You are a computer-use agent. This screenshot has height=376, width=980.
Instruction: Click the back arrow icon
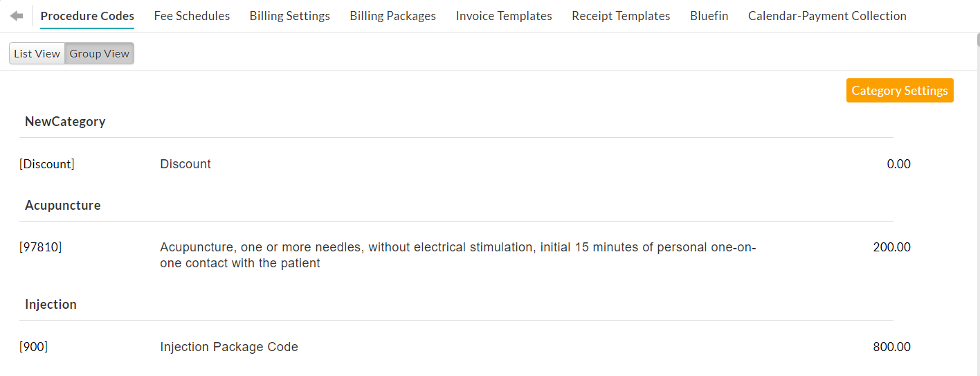point(17,16)
